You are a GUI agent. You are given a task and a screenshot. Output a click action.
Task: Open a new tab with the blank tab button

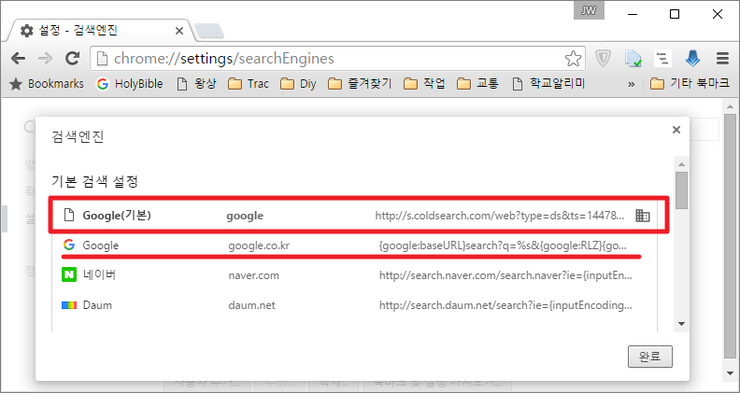click(209, 31)
